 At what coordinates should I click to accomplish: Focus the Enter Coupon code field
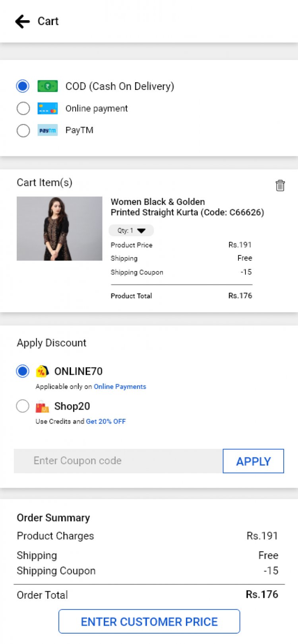pyautogui.click(x=118, y=461)
